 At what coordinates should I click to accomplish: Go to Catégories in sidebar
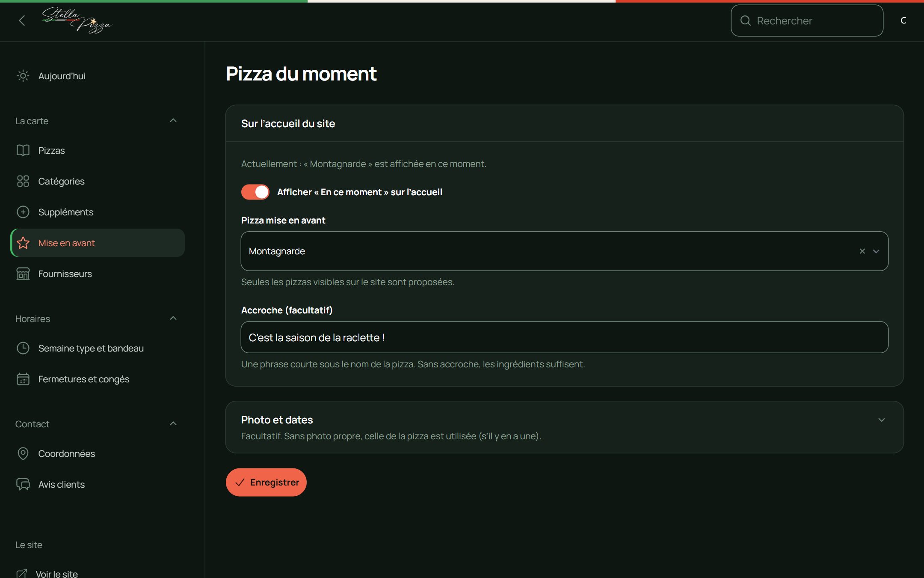[x=98, y=181]
